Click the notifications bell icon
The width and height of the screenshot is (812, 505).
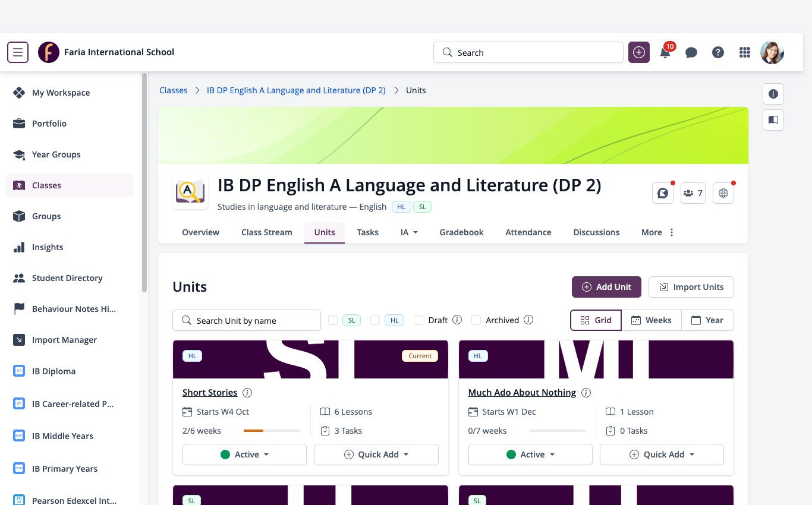pos(665,52)
